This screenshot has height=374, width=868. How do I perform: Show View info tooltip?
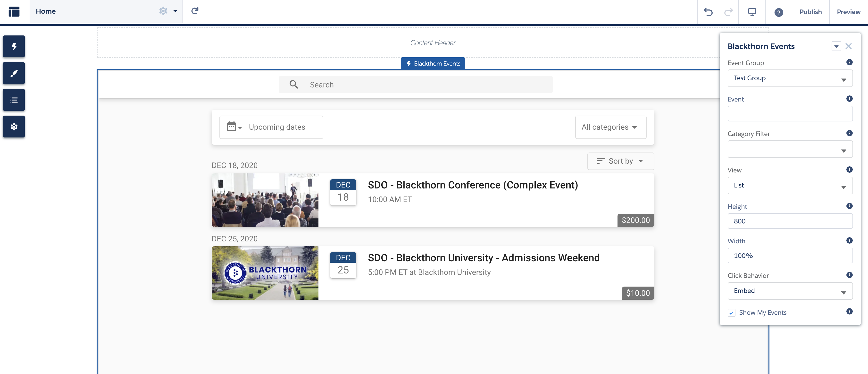849,170
